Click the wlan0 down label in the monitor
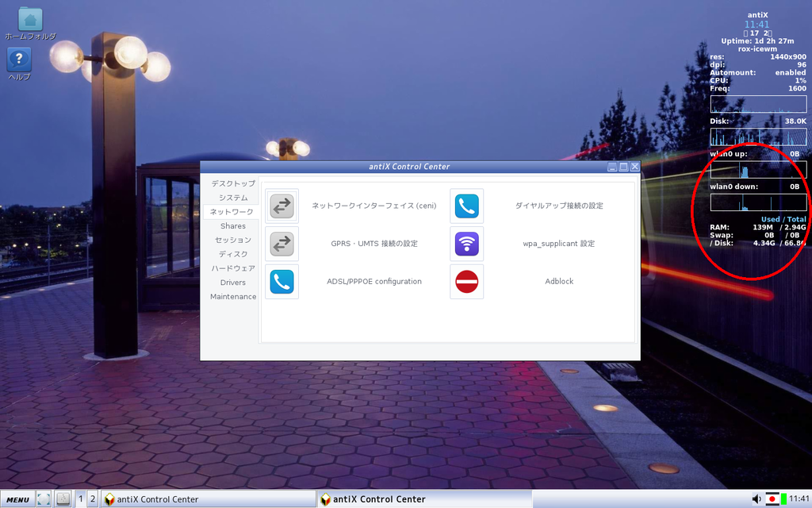Viewport: 812px width, 508px height. click(733, 187)
